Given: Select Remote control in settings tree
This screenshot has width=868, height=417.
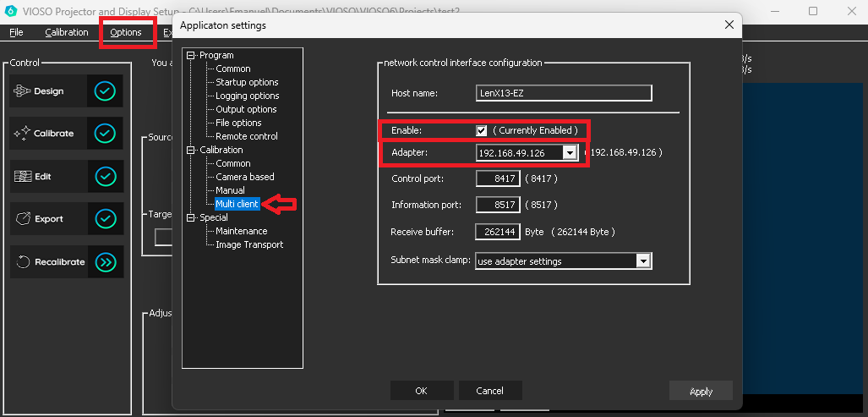Looking at the screenshot, I should pos(246,136).
